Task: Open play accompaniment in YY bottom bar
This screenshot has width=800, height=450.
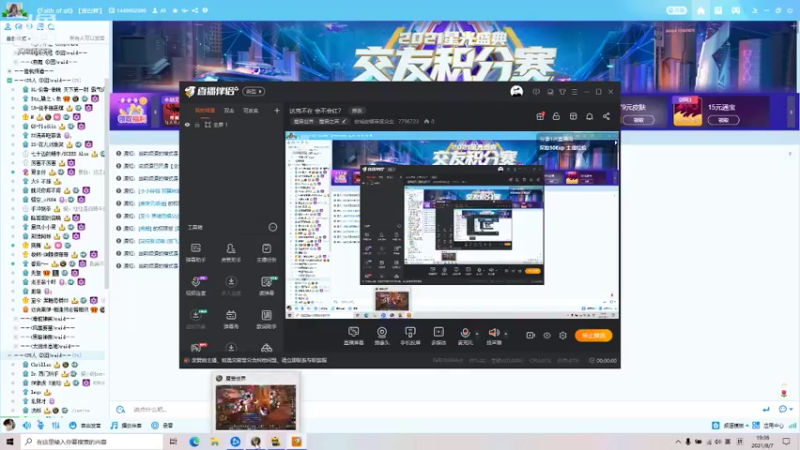Action: click(x=126, y=425)
